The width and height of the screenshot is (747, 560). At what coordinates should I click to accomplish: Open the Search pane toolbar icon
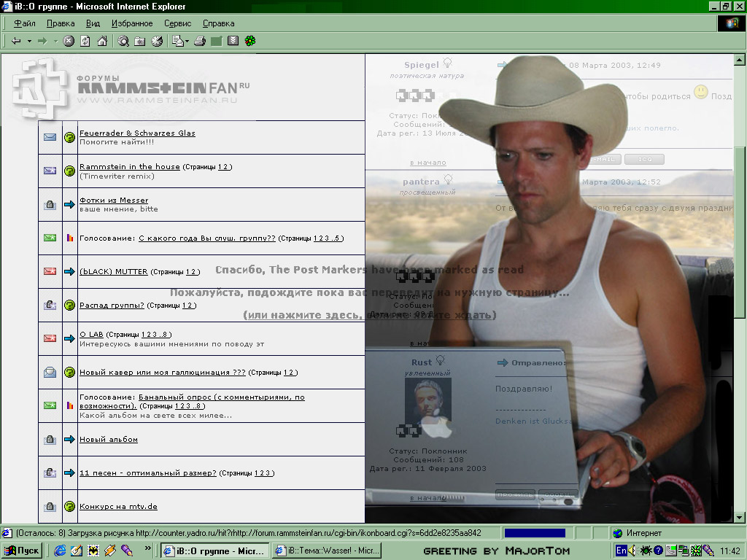[x=123, y=41]
